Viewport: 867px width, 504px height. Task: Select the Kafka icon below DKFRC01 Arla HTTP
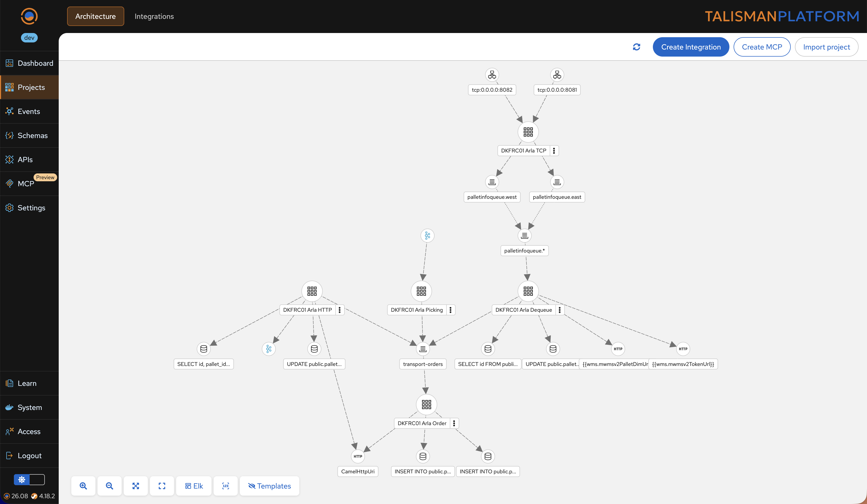pyautogui.click(x=269, y=349)
